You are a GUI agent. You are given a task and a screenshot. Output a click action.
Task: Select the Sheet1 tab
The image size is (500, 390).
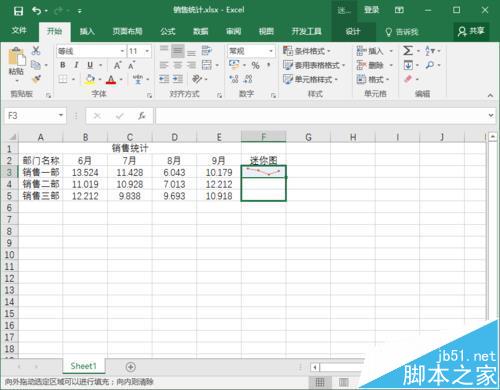click(83, 366)
